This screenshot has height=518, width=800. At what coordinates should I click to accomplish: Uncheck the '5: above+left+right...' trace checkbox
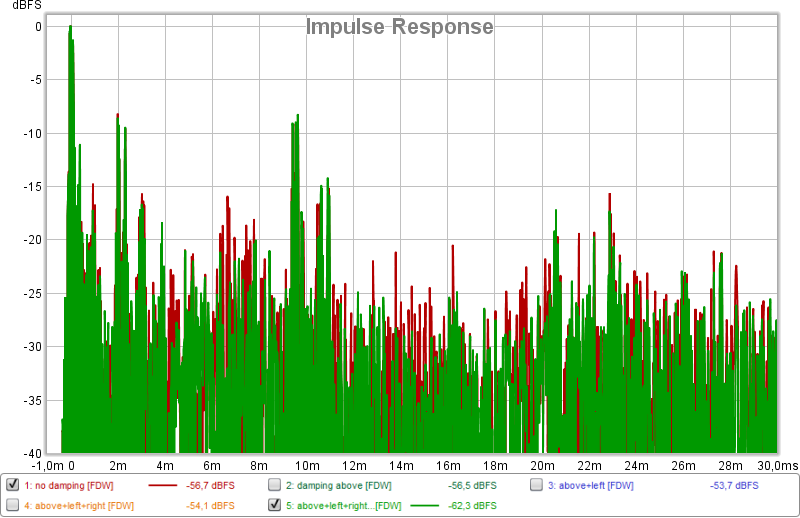[x=275, y=505]
